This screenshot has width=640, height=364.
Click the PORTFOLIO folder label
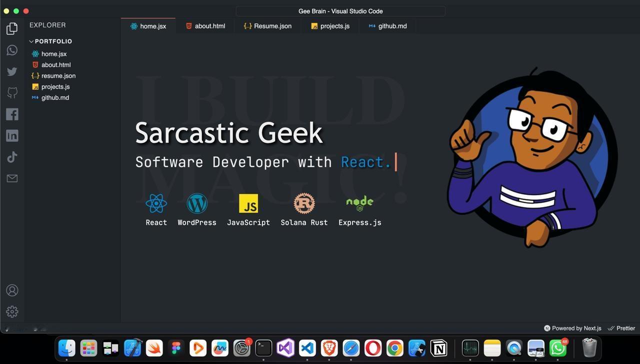53,41
